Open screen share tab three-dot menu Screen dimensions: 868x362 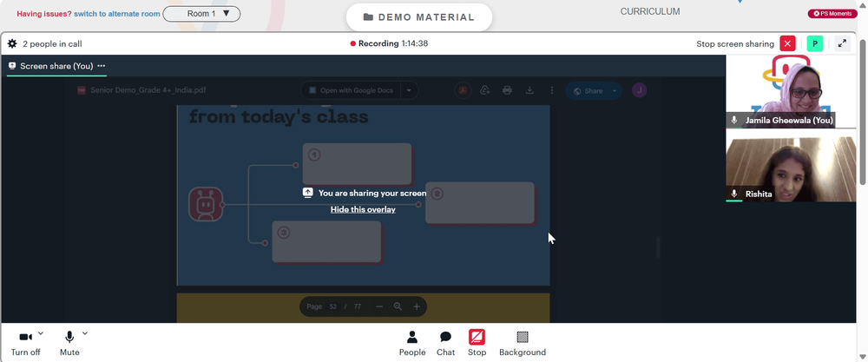(102, 66)
